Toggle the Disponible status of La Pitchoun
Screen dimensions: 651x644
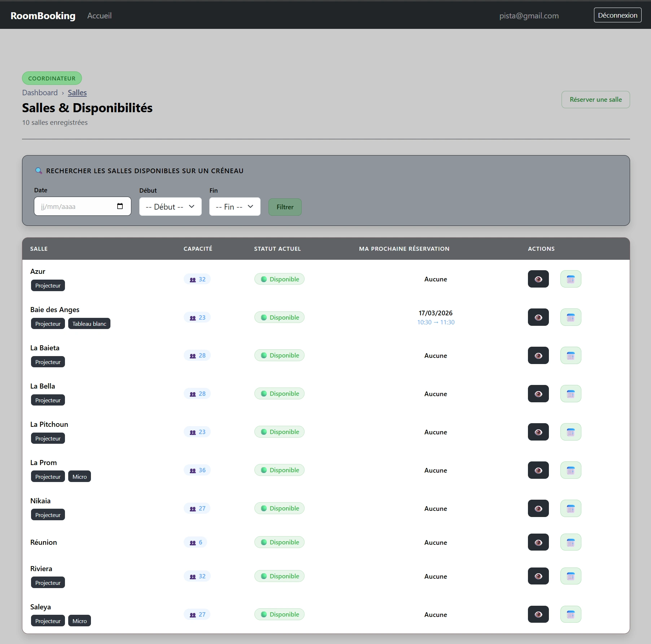(279, 431)
